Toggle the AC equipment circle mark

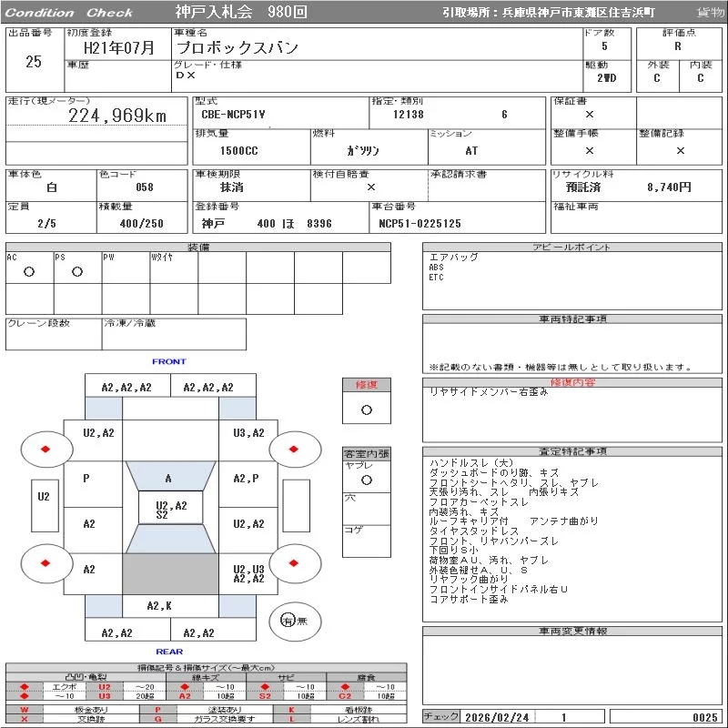point(29,272)
